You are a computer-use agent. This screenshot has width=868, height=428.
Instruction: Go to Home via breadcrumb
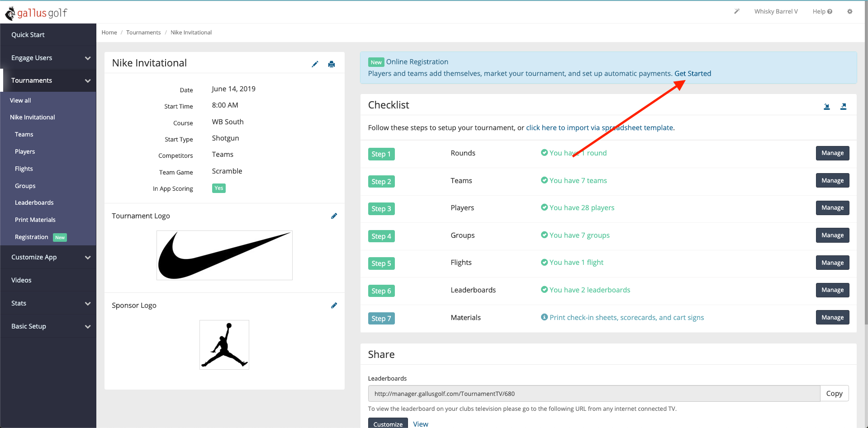click(109, 33)
